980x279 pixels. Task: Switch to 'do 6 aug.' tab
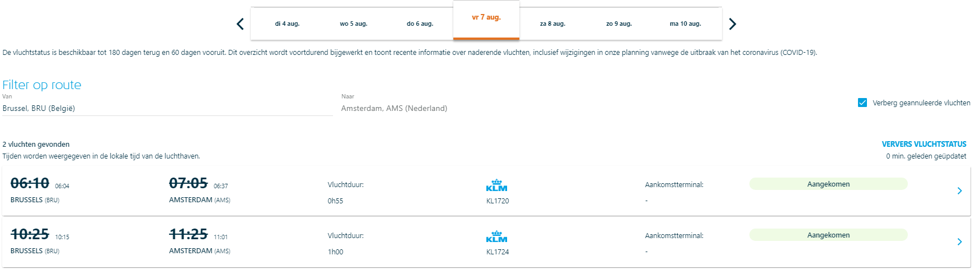420,24
